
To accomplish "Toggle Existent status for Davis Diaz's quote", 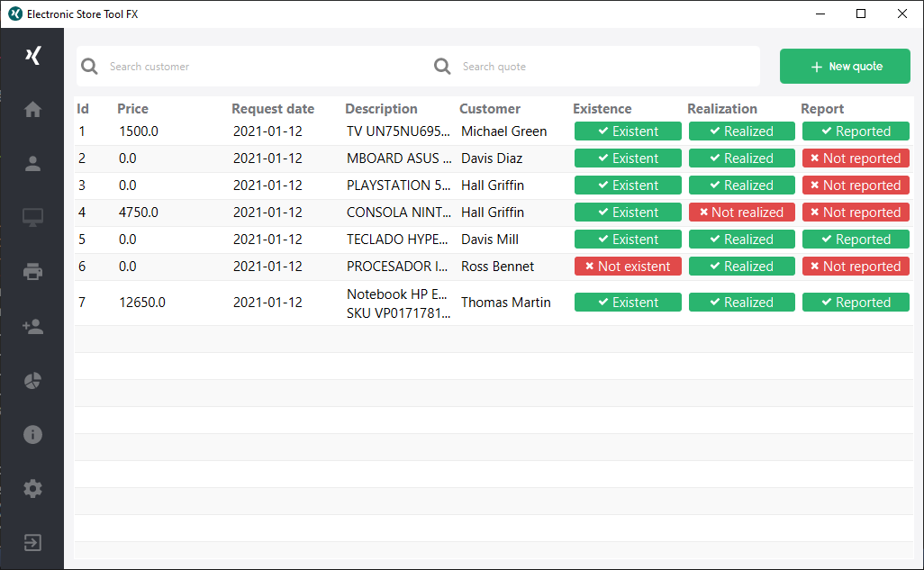I will pos(629,158).
